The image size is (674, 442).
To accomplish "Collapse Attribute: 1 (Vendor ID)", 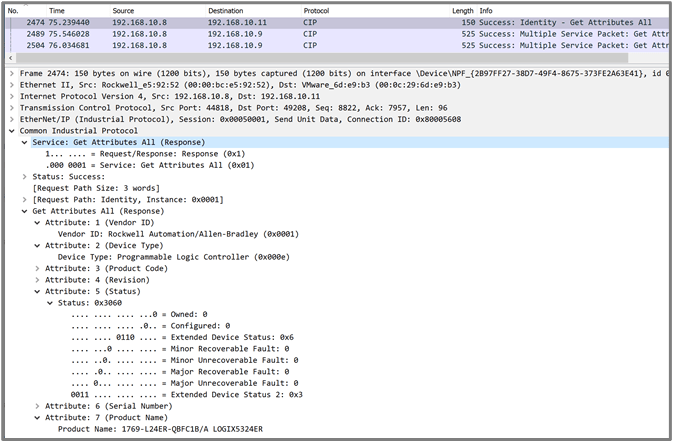I will click(37, 223).
